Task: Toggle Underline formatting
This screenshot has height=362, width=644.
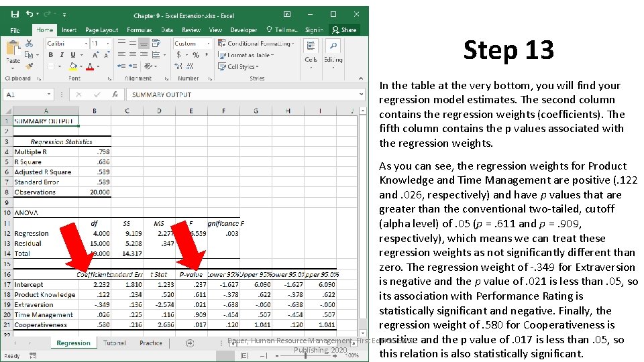Action: pyautogui.click(x=72, y=54)
